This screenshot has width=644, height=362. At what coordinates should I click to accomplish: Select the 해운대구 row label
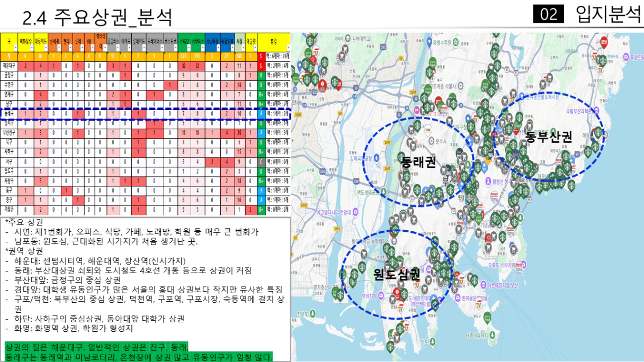10,66
